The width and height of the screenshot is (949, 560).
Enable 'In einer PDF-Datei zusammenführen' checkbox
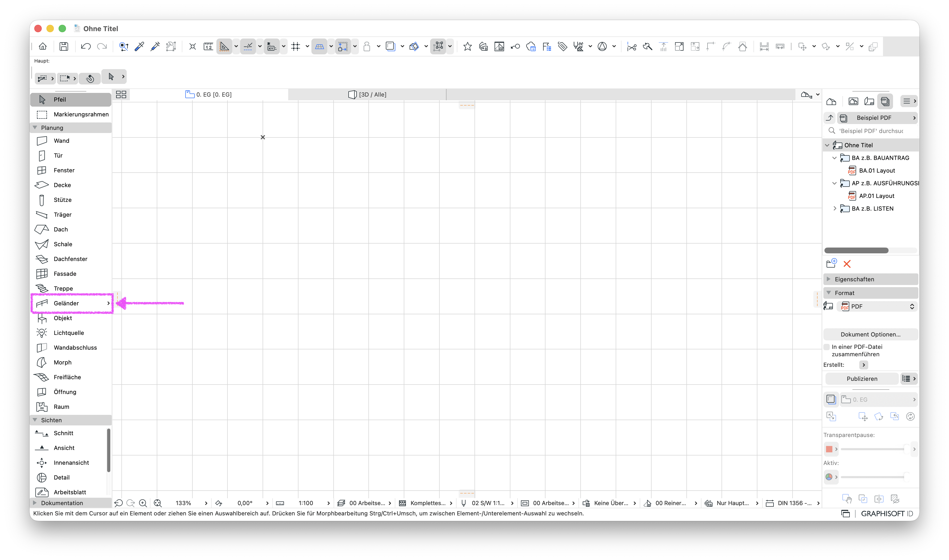click(827, 347)
